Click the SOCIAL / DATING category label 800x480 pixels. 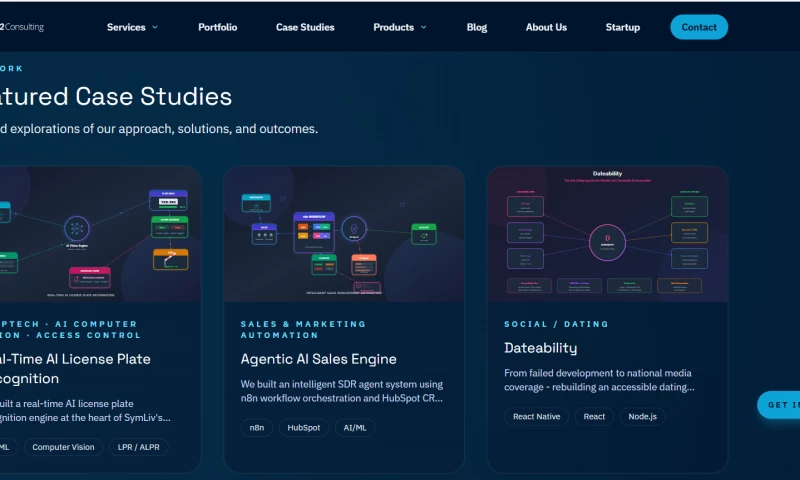pos(556,324)
